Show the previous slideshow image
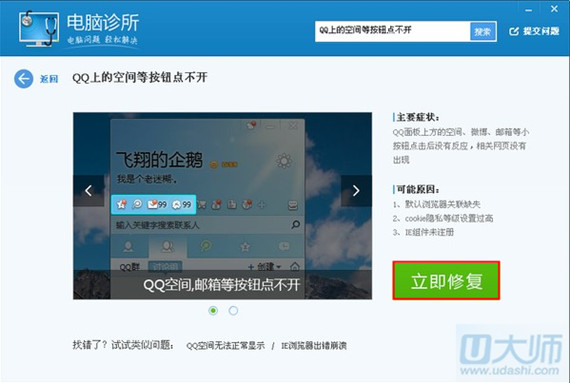The image size is (570, 383). [x=88, y=190]
